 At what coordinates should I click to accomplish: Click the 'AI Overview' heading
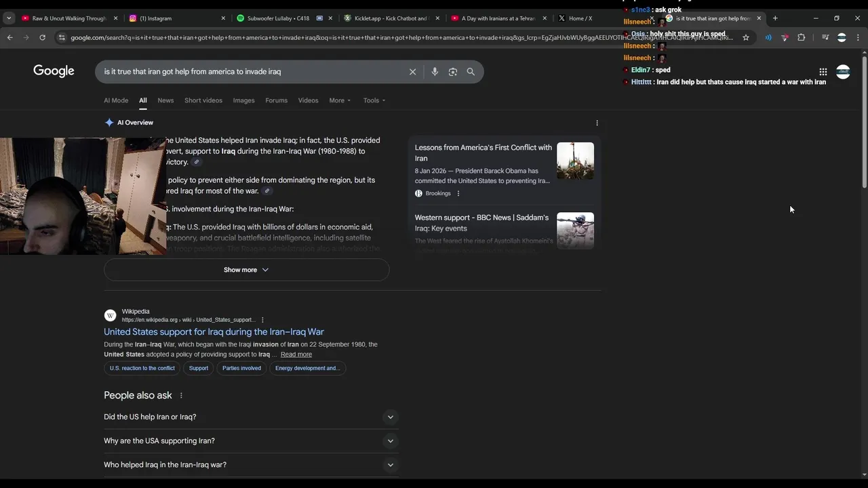pyautogui.click(x=135, y=123)
